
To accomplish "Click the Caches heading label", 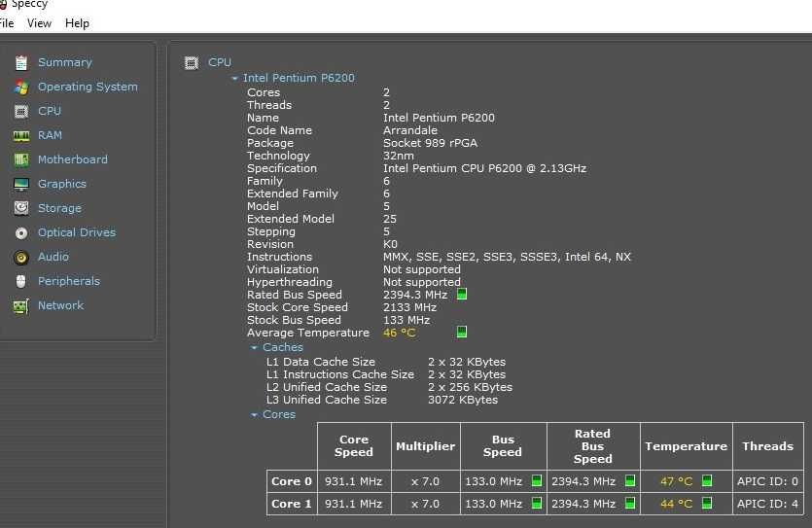I will (x=283, y=347).
